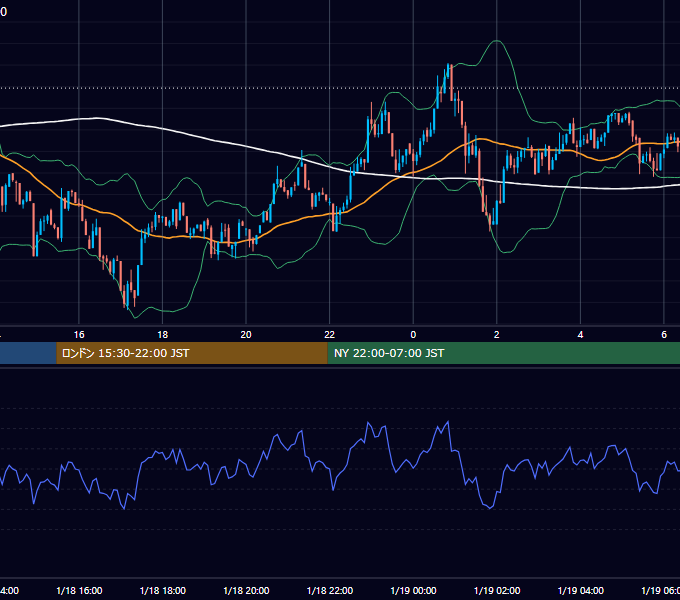Viewport: 680px width, 600px height.
Task: Click the 1/18 18:00 label on oscillator axis
Action: 163,590
